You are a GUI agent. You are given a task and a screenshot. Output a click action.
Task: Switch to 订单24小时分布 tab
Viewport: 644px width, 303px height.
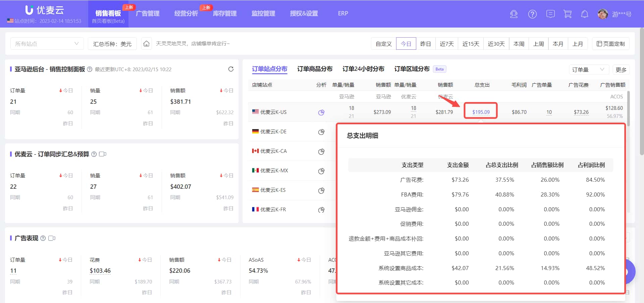point(363,69)
